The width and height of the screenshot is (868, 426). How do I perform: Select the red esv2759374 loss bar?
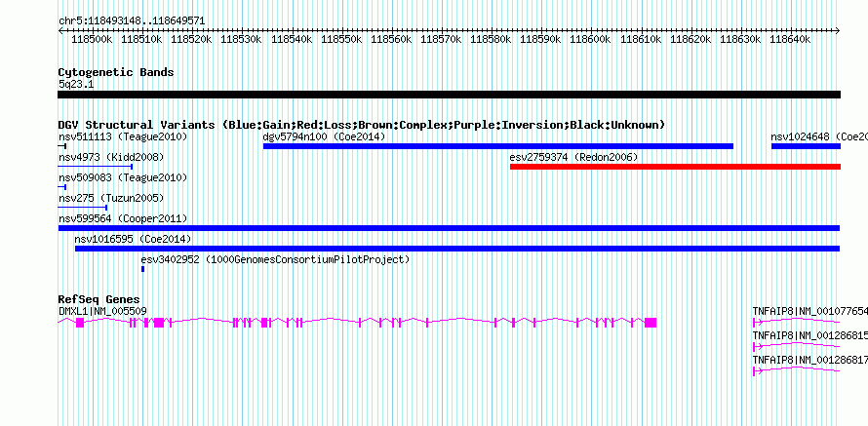(675, 167)
